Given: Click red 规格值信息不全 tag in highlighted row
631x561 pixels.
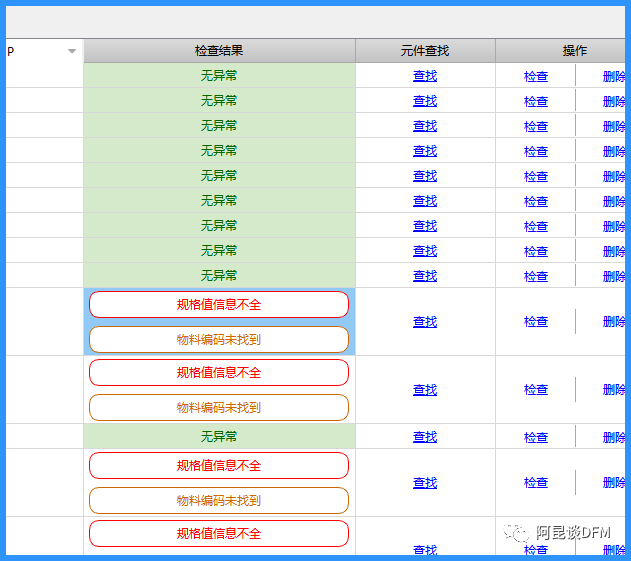Looking at the screenshot, I should coord(219,305).
